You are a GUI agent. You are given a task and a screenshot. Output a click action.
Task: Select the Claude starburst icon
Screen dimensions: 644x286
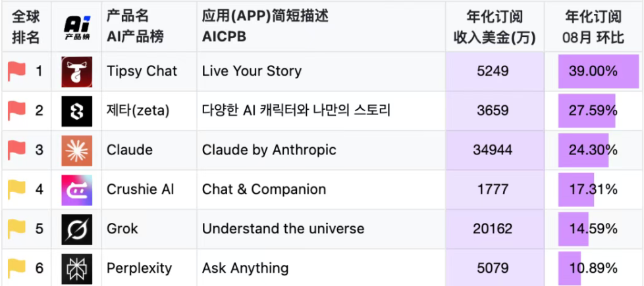pyautogui.click(x=77, y=151)
